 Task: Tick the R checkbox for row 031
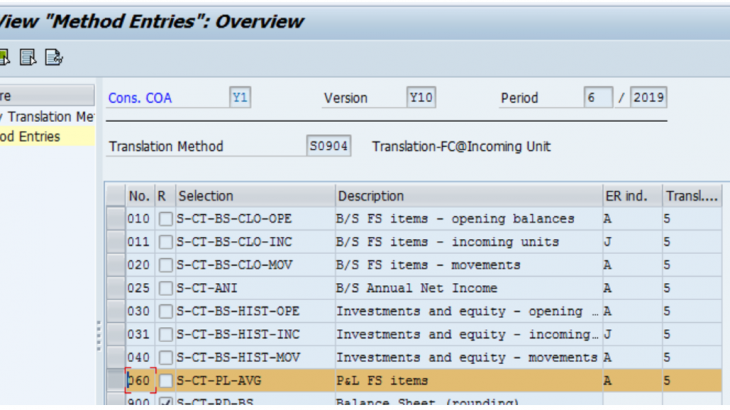[x=165, y=334]
